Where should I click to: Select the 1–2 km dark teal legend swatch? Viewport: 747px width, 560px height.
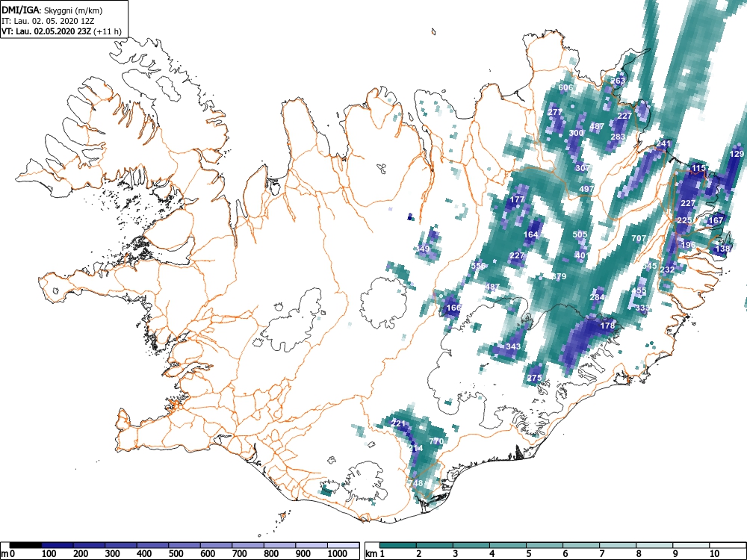tap(398, 545)
